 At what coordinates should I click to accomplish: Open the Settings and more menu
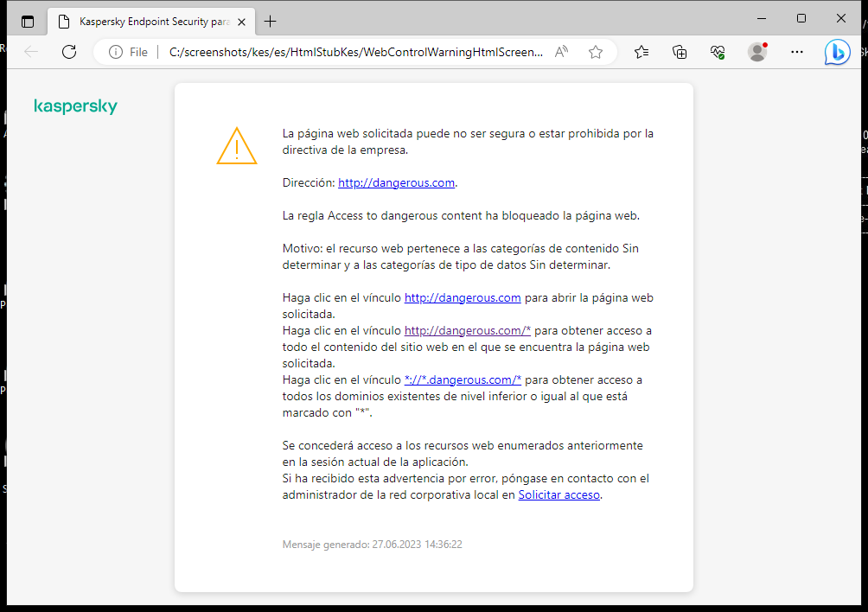[796, 52]
